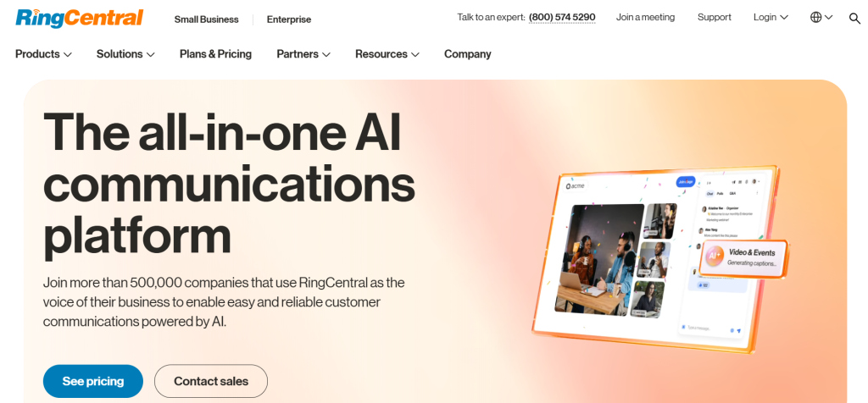The width and height of the screenshot is (868, 403).
Task: Click the AI Video & Events badge
Action: pos(744,259)
